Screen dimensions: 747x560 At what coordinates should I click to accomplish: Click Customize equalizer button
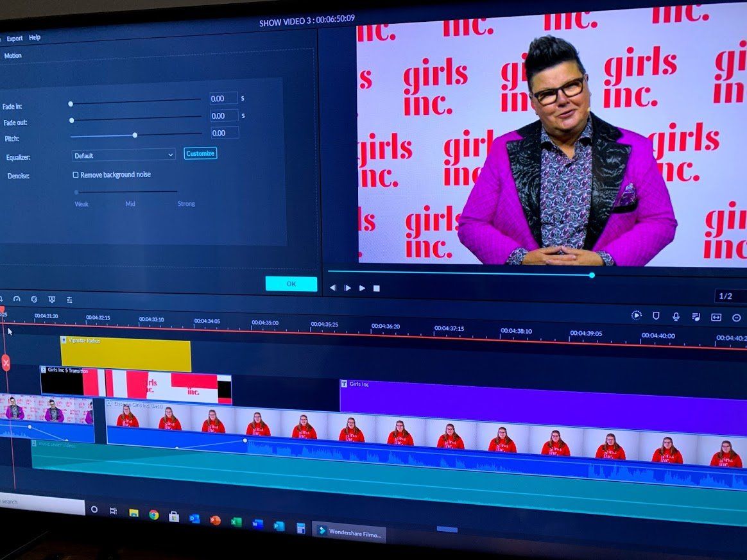tap(200, 153)
